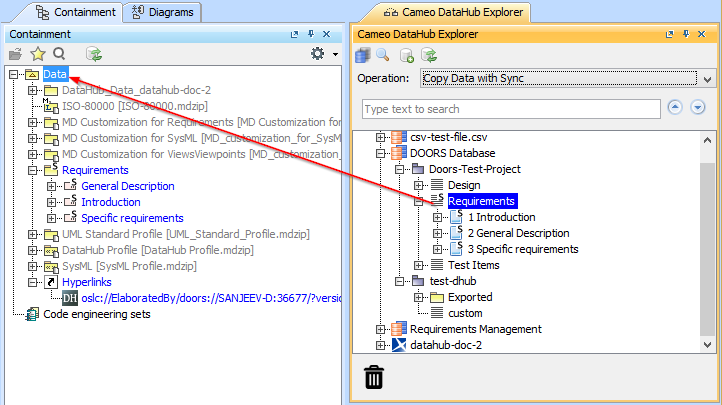Click the DataHub synchronize icon

tap(429, 55)
